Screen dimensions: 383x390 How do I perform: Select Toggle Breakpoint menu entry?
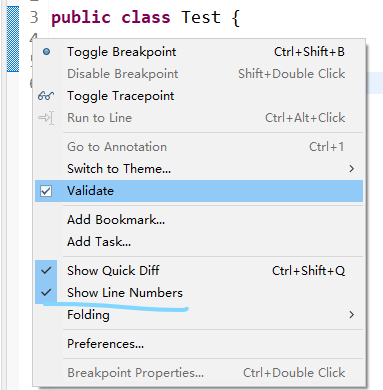[x=199, y=52]
